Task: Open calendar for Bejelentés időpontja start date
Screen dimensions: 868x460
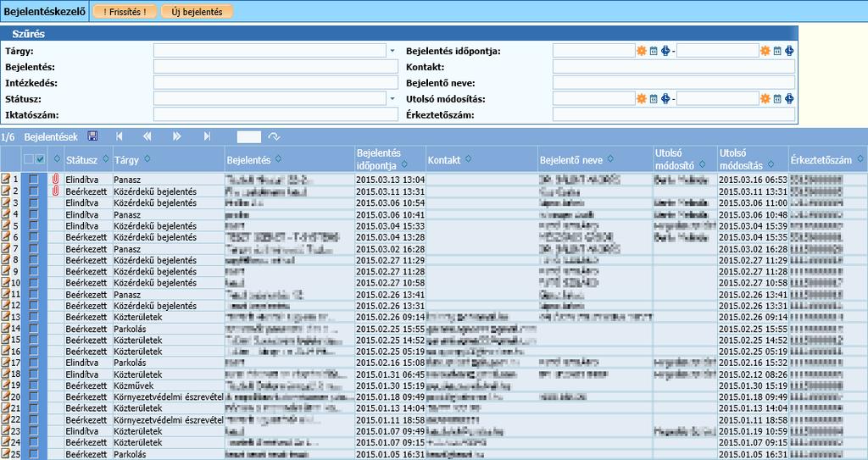Action: tap(654, 51)
